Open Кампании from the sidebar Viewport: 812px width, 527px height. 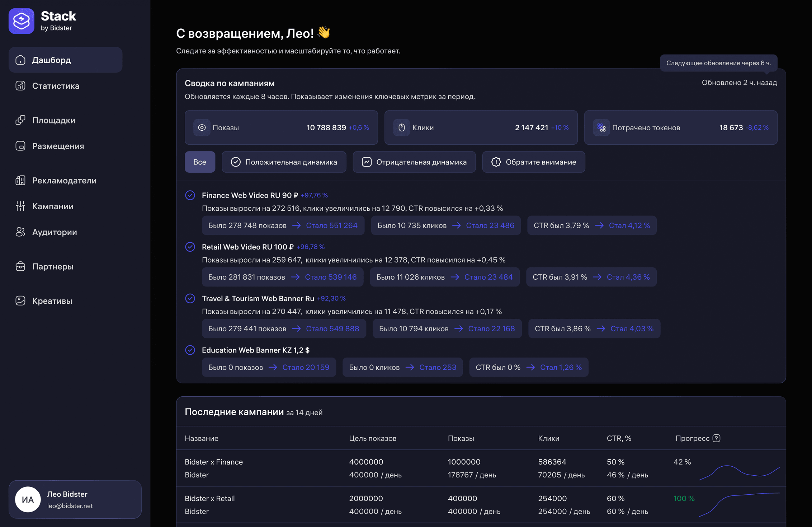click(53, 206)
